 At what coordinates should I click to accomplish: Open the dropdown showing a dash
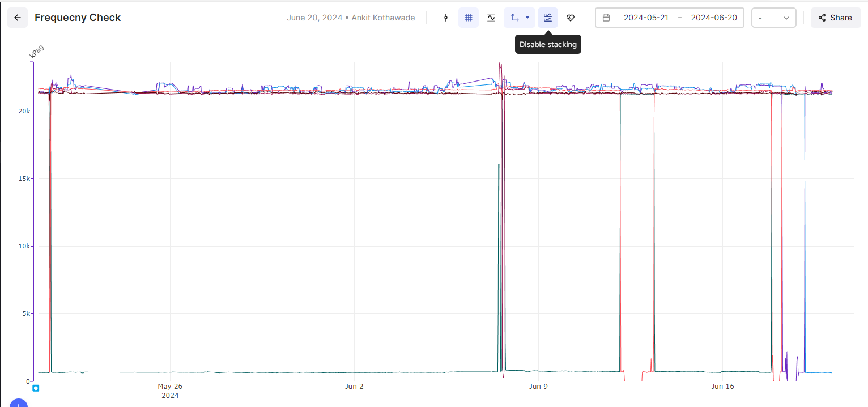click(774, 18)
